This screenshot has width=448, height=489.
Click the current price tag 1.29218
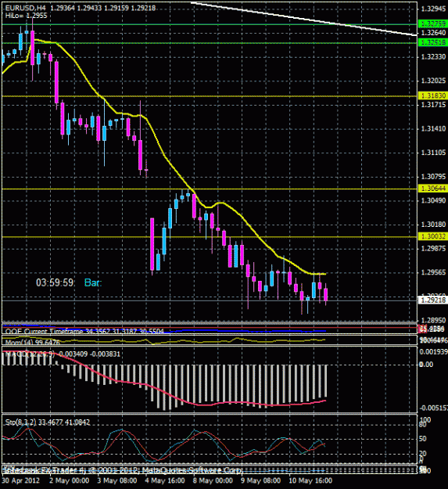click(433, 300)
